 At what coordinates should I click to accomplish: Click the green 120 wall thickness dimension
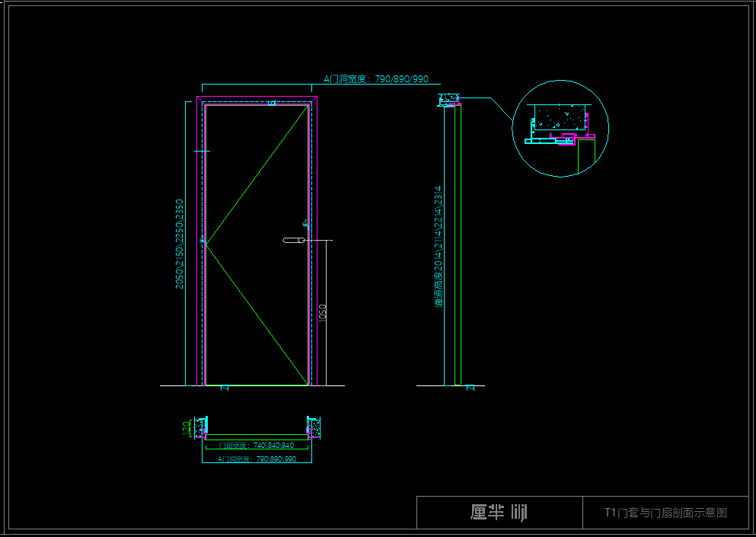[x=186, y=428]
